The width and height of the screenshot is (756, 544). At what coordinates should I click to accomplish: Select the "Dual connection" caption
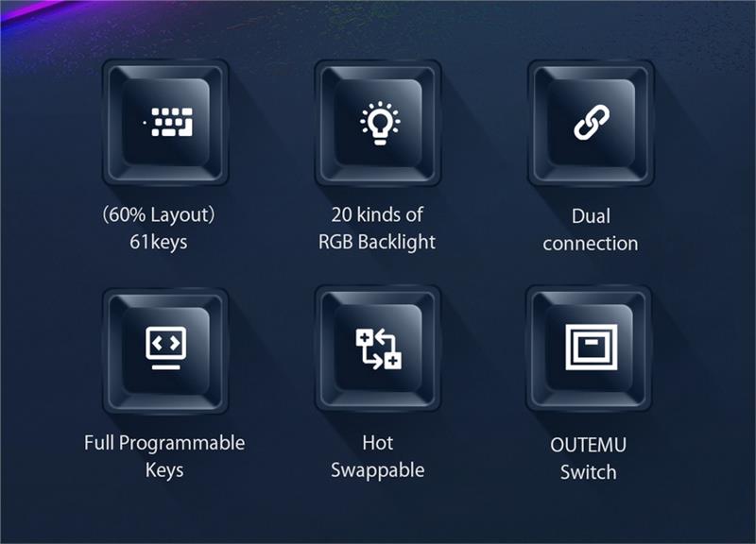click(x=591, y=229)
